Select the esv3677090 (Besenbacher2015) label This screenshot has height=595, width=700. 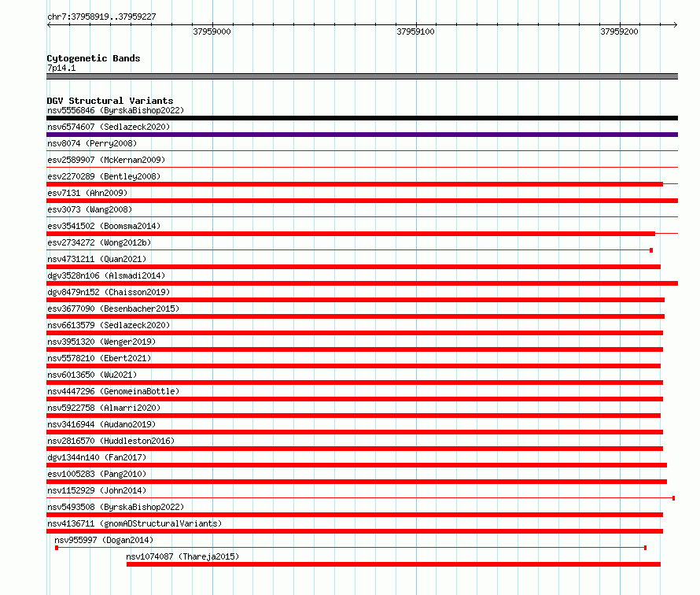[x=113, y=309]
